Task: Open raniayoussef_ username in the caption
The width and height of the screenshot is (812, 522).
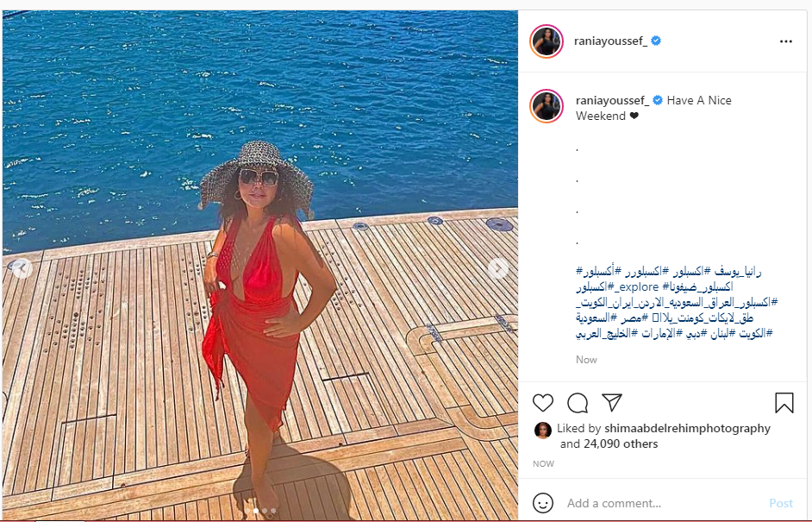Action: pyautogui.click(x=613, y=100)
